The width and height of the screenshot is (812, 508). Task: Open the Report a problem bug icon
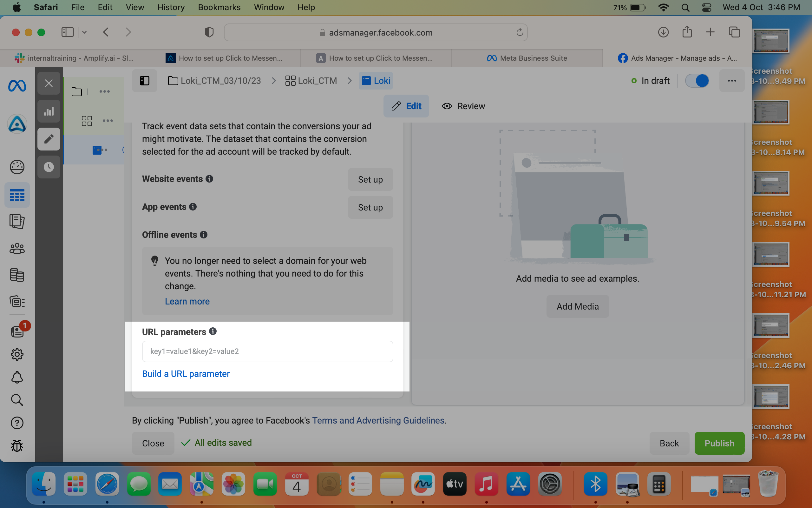pyautogui.click(x=17, y=446)
